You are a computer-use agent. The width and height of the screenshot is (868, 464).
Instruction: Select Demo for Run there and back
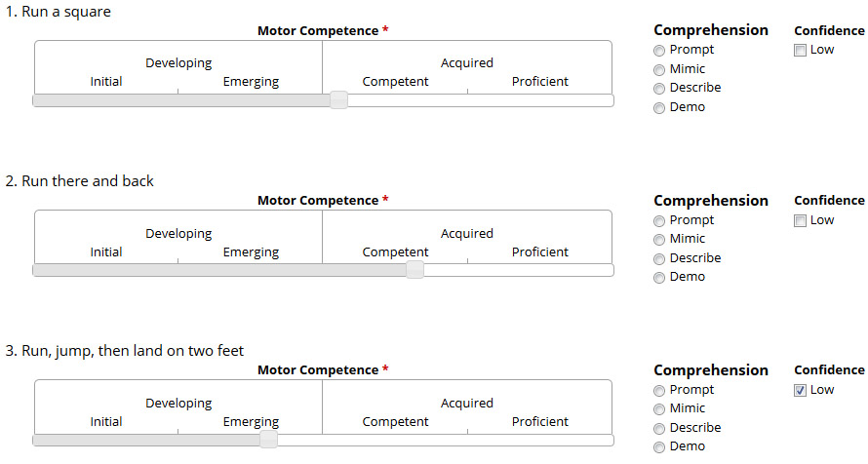(x=658, y=278)
